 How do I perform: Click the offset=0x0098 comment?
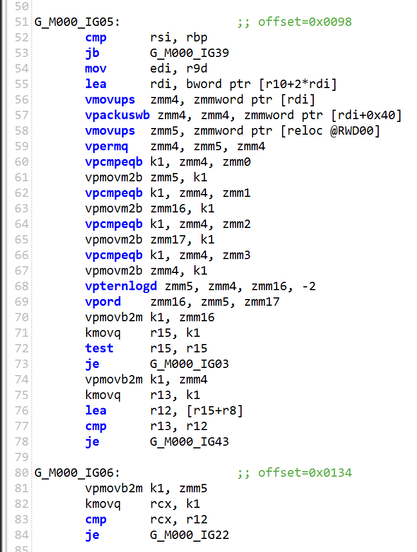(294, 22)
